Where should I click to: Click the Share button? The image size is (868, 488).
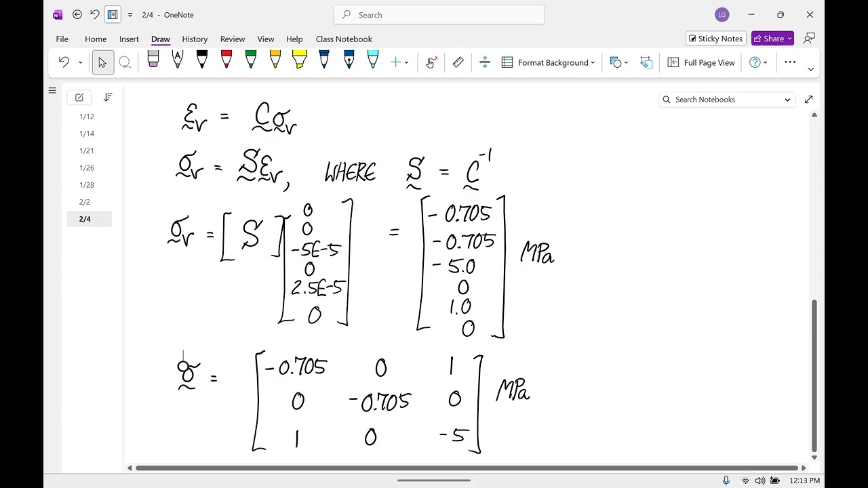pos(772,39)
